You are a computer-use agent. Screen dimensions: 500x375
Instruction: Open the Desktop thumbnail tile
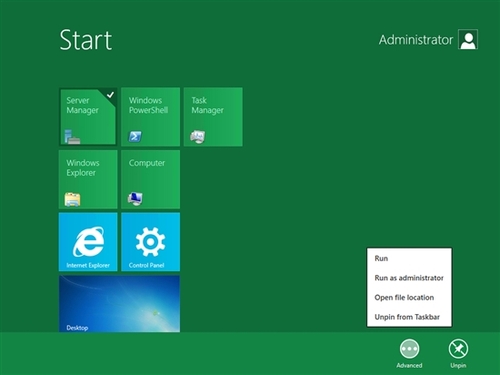[x=119, y=304]
